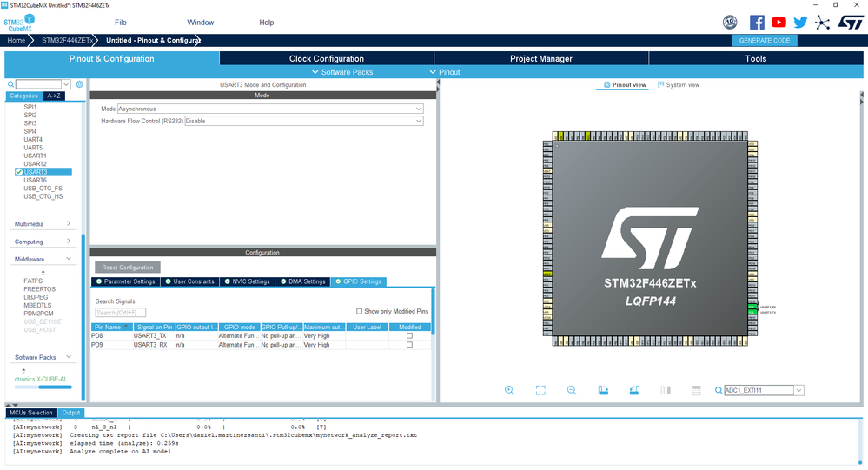
Task: Click the enabled checkmark beside USART3
Action: (19, 172)
